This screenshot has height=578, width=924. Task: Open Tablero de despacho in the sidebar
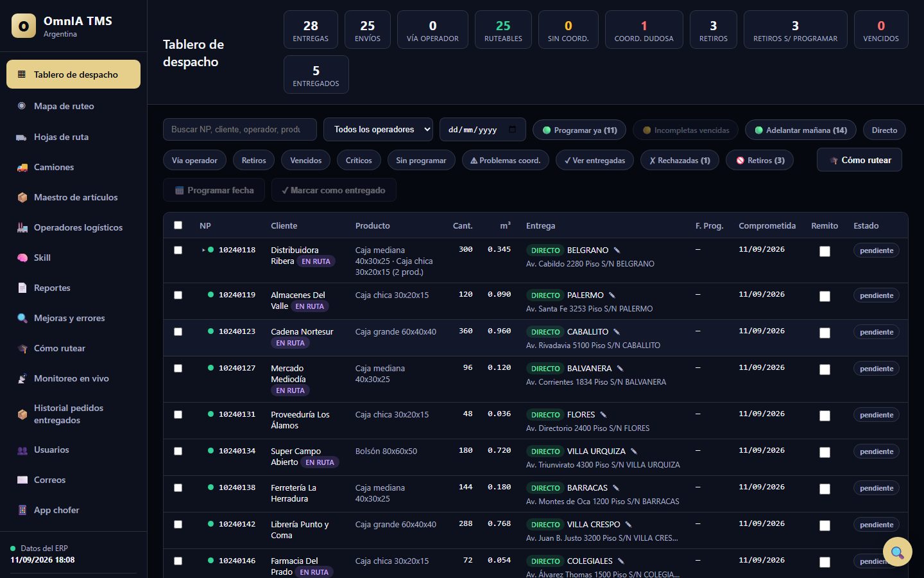[73, 74]
